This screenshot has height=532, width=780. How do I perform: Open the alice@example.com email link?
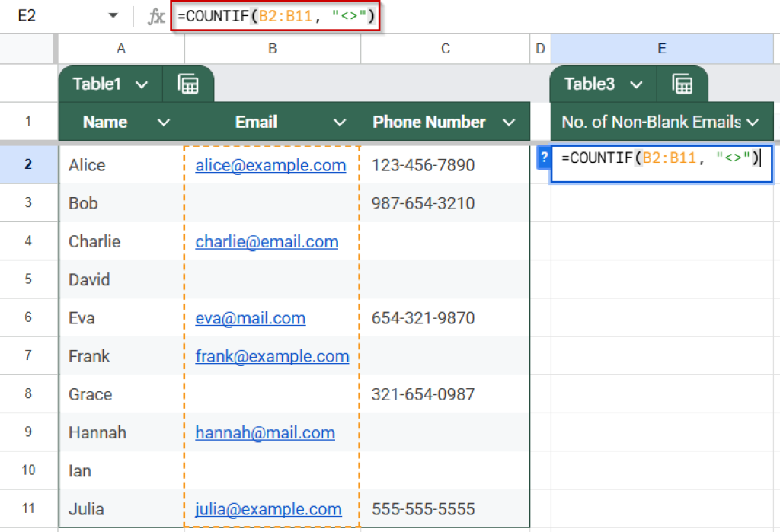(270, 165)
